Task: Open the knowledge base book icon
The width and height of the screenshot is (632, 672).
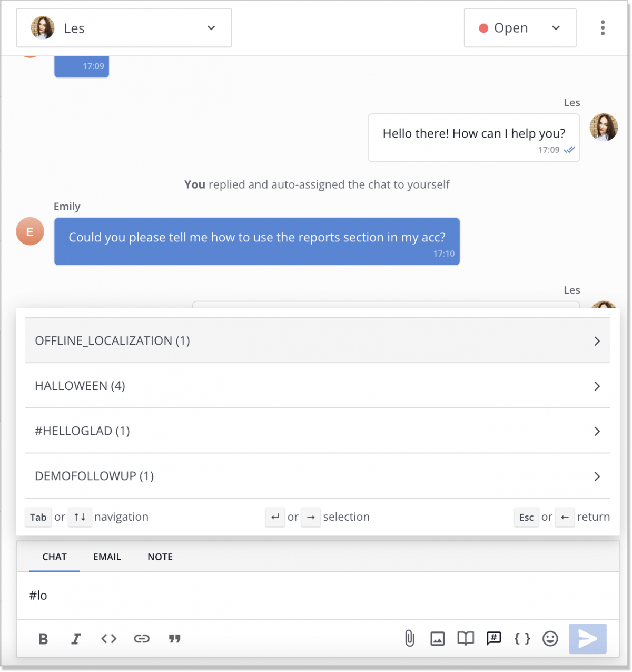Action: (x=466, y=638)
